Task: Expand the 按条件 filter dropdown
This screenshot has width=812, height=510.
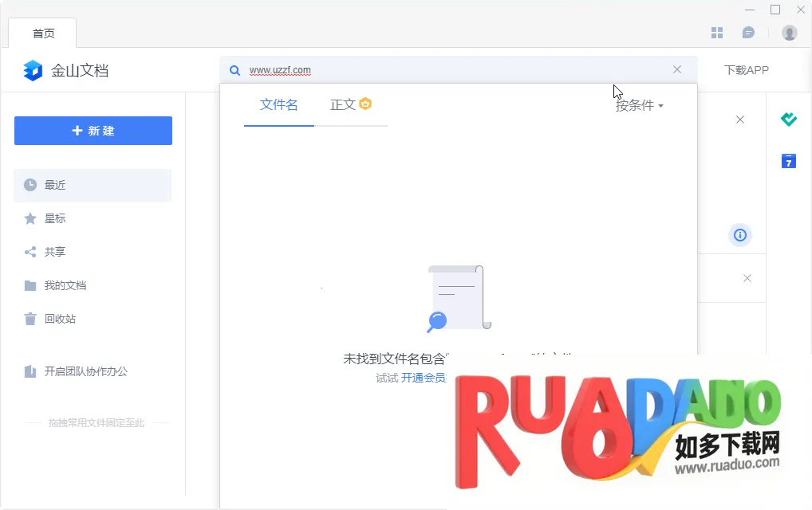Action: click(639, 105)
